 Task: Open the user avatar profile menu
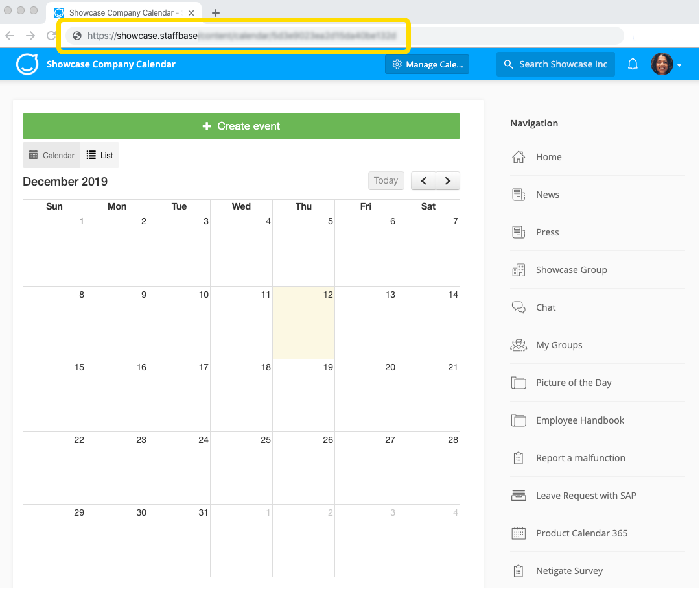tap(662, 64)
